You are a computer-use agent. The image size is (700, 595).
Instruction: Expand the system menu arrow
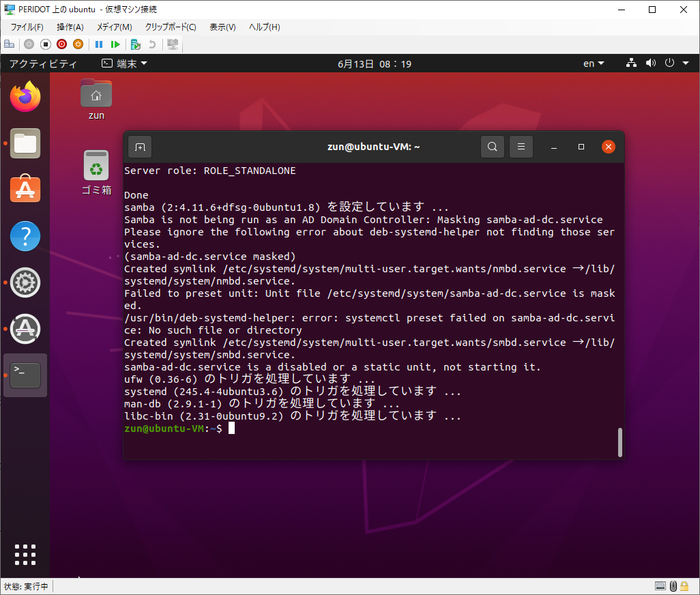click(x=686, y=63)
